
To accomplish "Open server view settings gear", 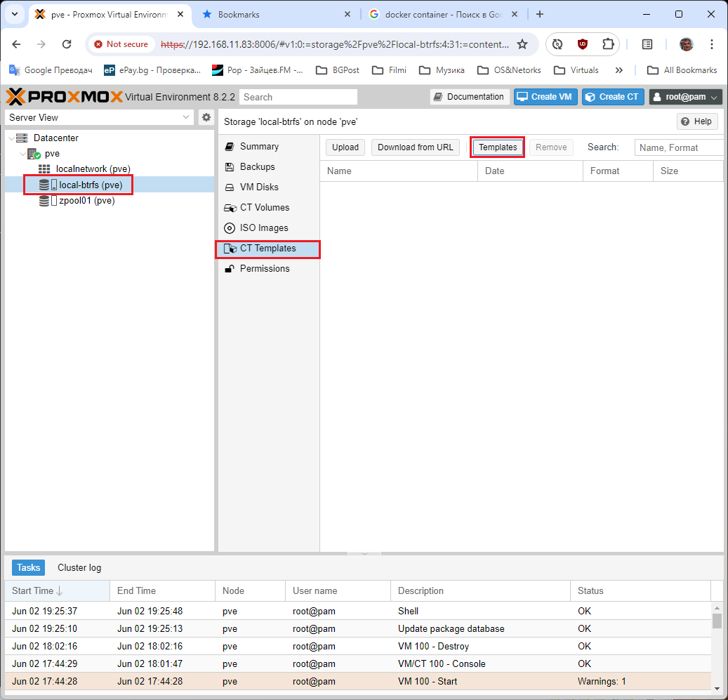I will (x=206, y=117).
